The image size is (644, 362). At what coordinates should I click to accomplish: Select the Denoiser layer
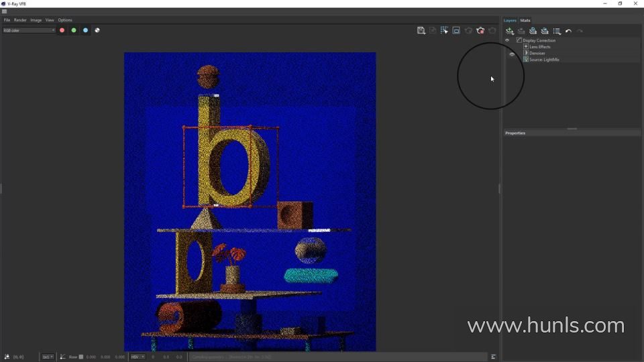pyautogui.click(x=537, y=53)
